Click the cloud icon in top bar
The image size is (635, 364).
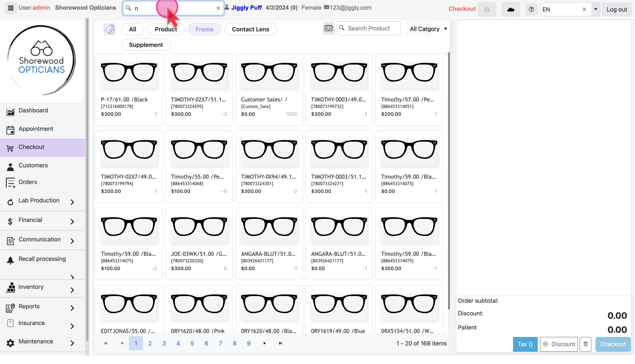tap(511, 9)
